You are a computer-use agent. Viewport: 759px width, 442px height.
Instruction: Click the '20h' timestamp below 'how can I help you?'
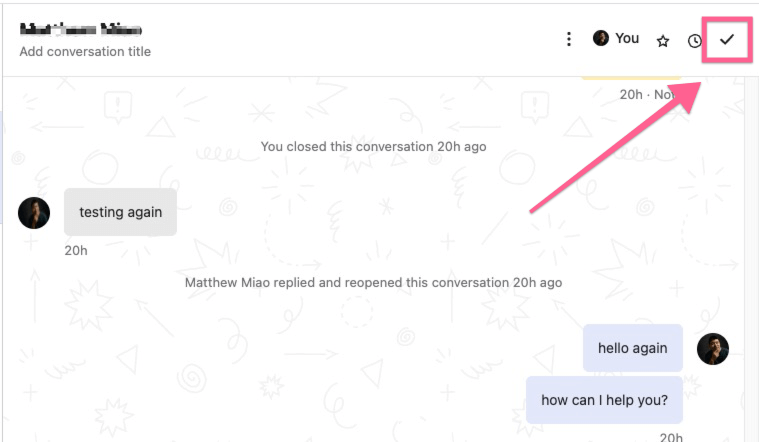(x=670, y=437)
